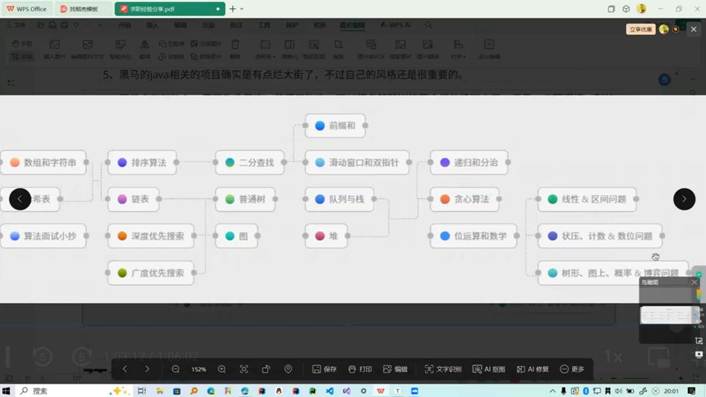
Task: Start 文字识别 text recognition
Action: pos(443,369)
